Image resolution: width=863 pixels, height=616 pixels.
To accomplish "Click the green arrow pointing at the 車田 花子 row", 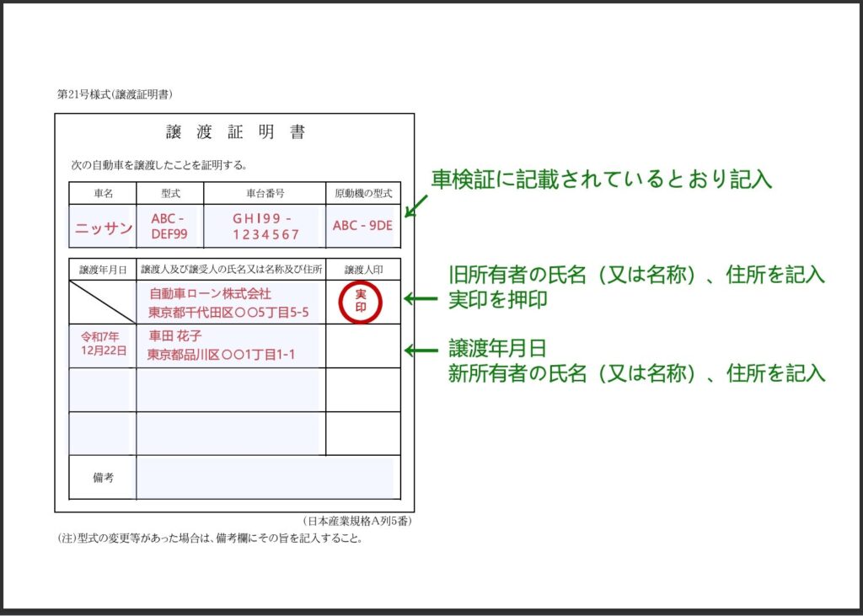I will point(421,350).
